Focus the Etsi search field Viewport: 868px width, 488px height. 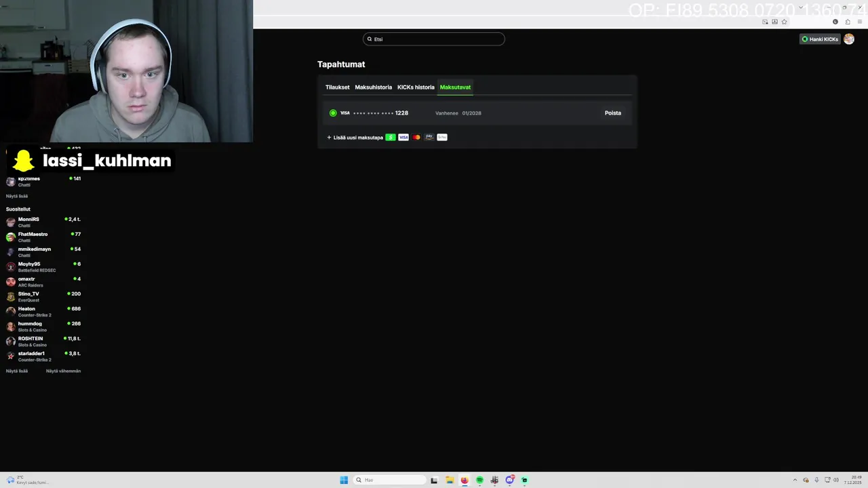click(434, 39)
